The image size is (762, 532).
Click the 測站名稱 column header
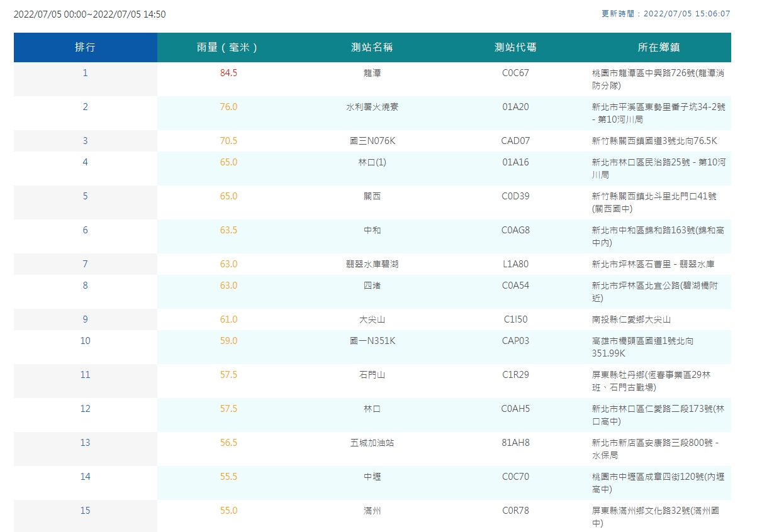pyautogui.click(x=372, y=48)
